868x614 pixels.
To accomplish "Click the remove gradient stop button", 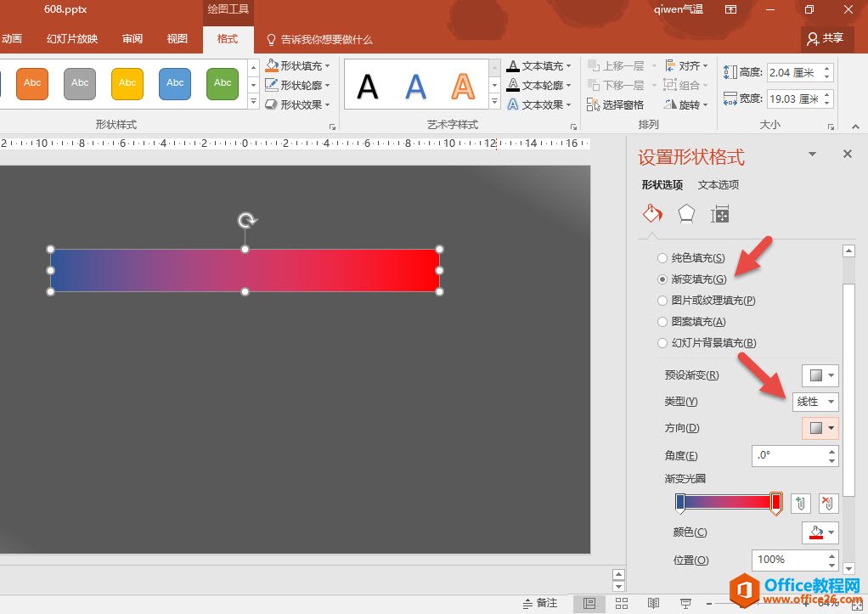I will tap(828, 503).
